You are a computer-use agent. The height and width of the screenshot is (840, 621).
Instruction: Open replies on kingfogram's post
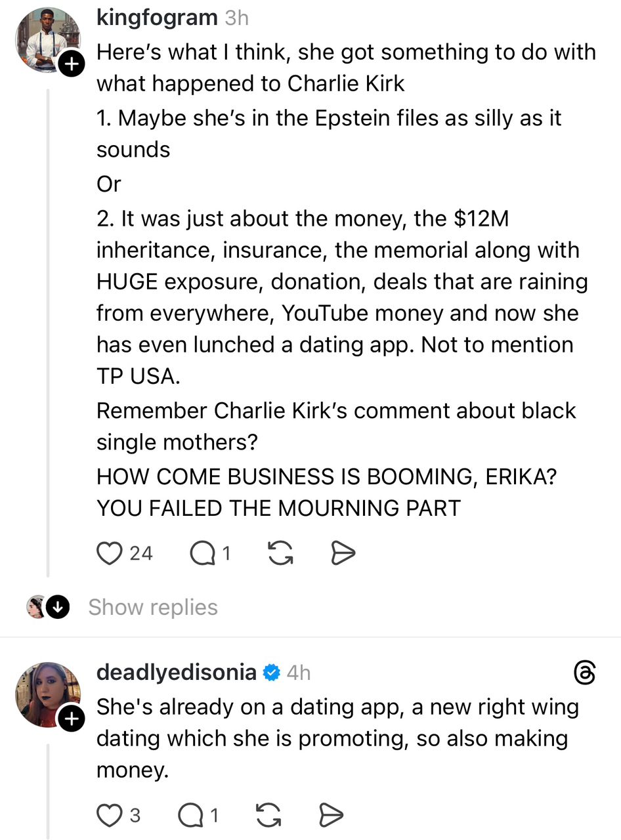coord(202,554)
